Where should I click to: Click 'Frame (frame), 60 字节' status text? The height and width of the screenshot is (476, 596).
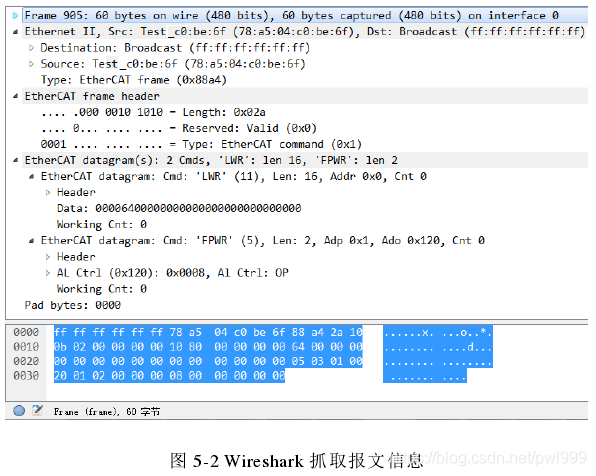click(x=107, y=411)
